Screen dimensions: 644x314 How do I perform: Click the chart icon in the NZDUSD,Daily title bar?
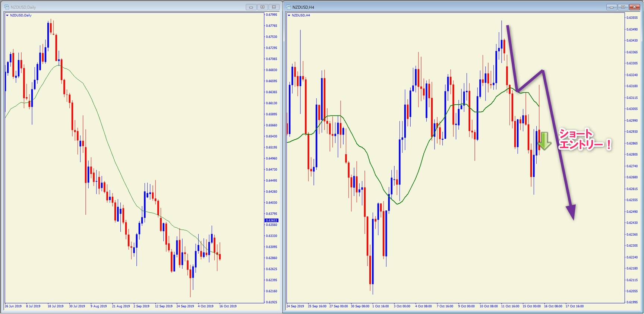point(6,7)
